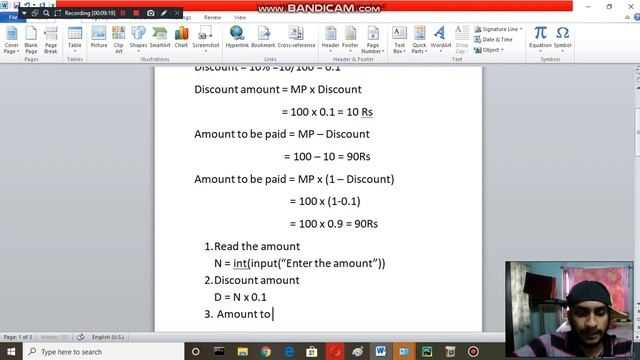Screen dimensions: 640x360
Task: Open the Footer options
Action: [x=350, y=39]
